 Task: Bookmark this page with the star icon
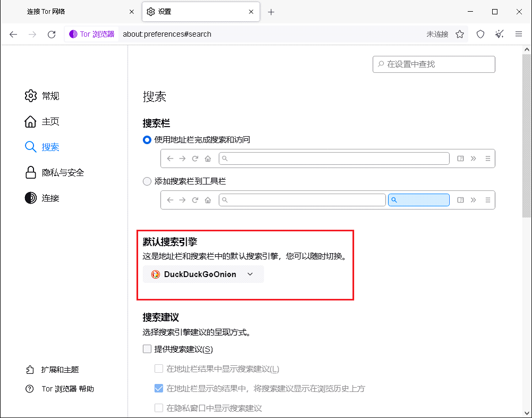click(x=460, y=34)
